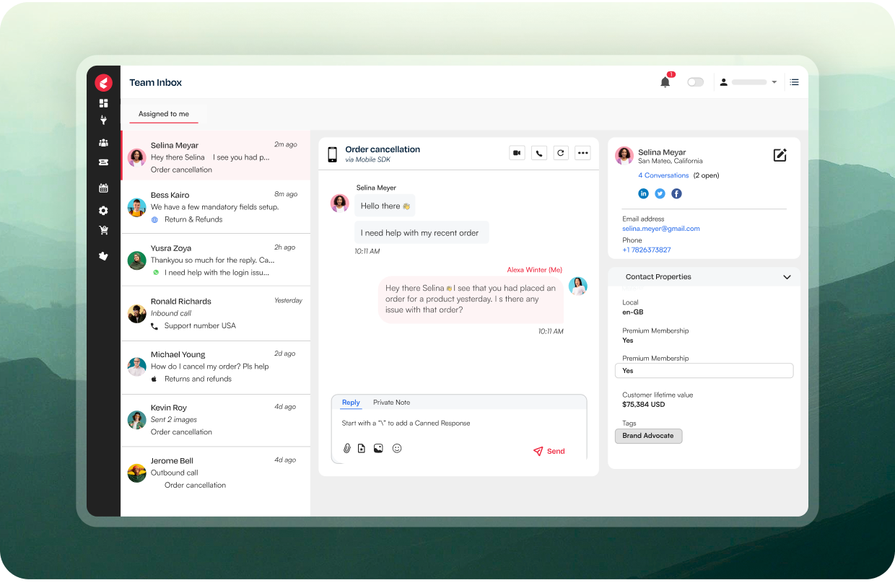Viewport: 895px width, 588px height.
Task: Click the refresh conversation icon
Action: [561, 153]
